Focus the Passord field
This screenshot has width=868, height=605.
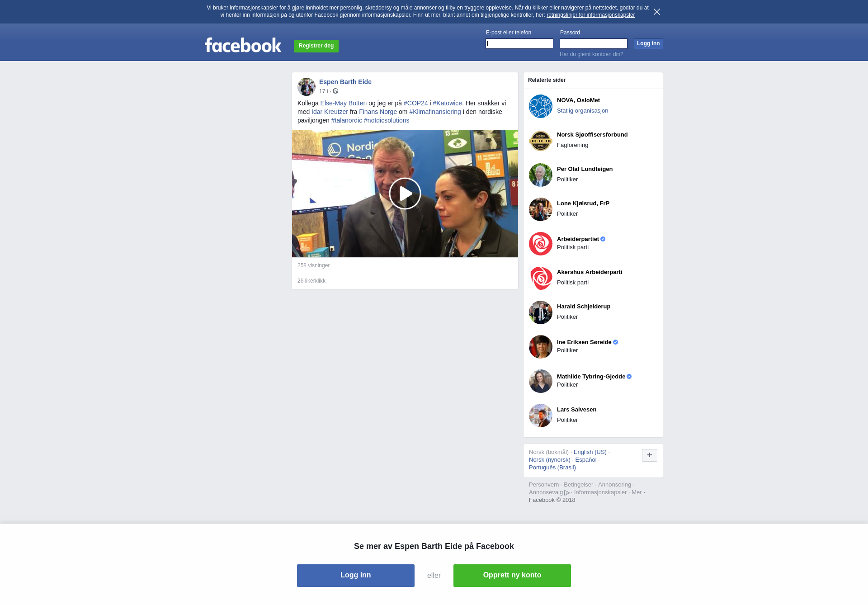click(x=594, y=43)
